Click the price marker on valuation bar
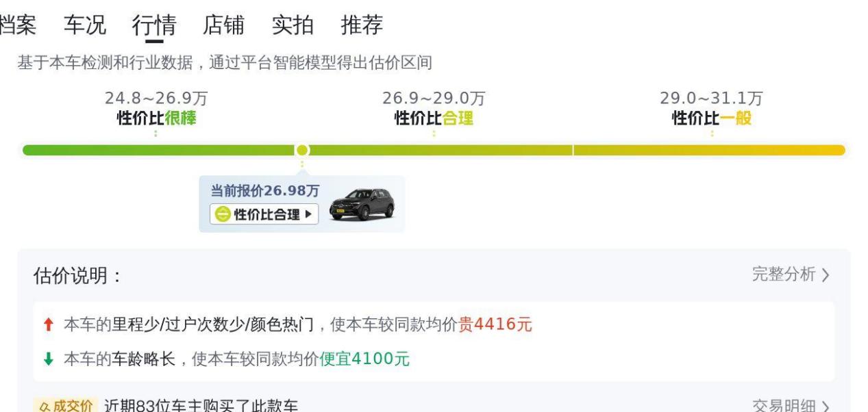868x412 pixels. [x=301, y=150]
